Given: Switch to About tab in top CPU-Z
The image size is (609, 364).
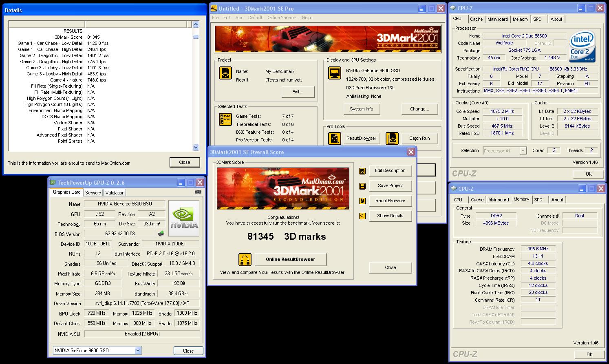Looking at the screenshot, I should 556,19.
